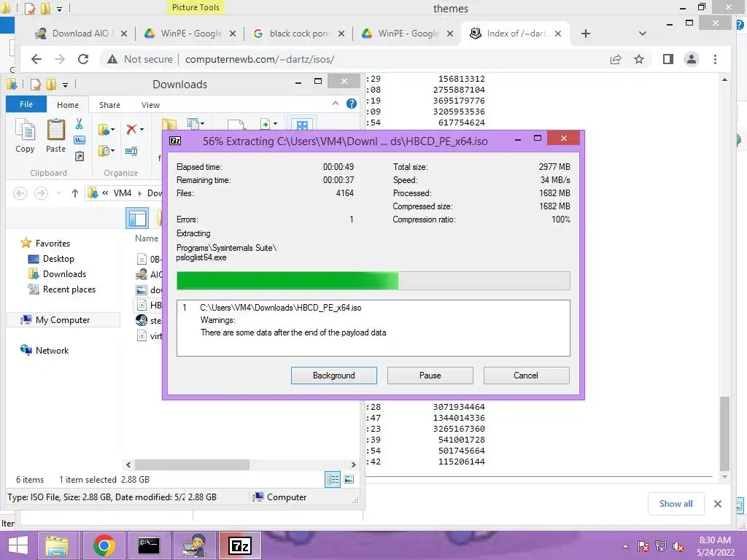Switch to the View ribbon tab
The width and height of the screenshot is (747, 560).
click(150, 105)
